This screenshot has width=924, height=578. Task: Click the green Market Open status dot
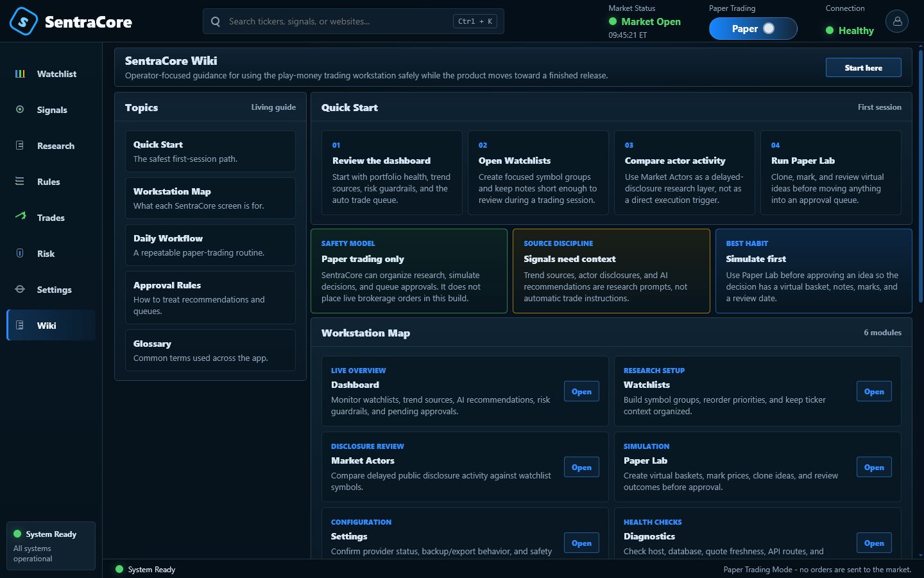coord(613,22)
